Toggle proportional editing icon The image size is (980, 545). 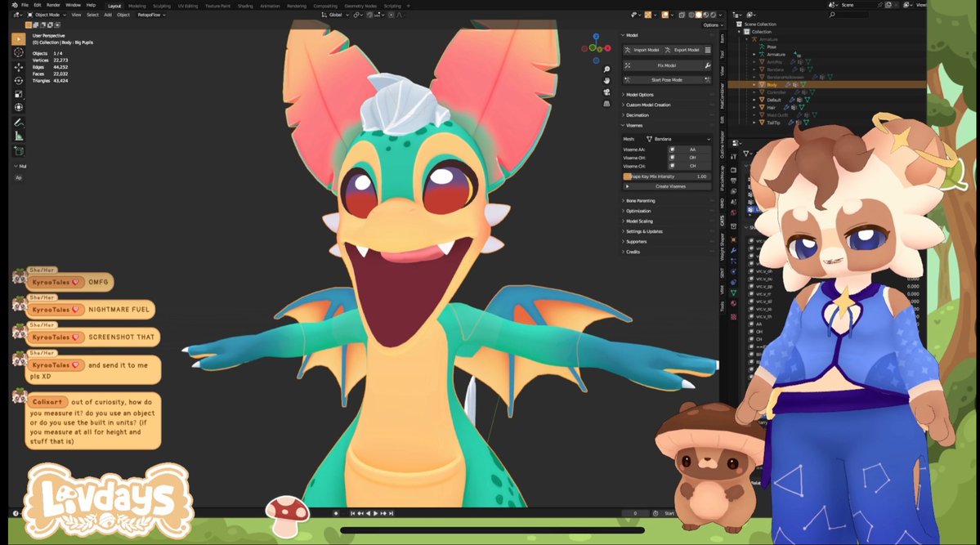click(x=392, y=15)
